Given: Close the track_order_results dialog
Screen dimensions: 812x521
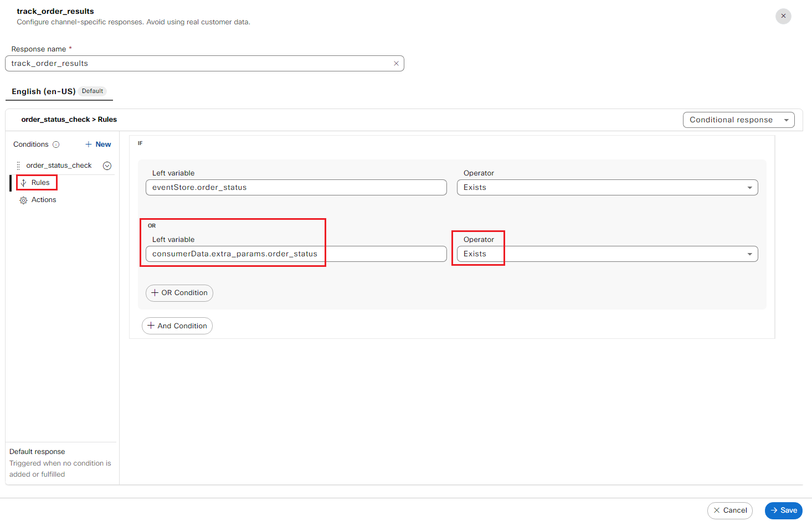Looking at the screenshot, I should coord(783,16).
